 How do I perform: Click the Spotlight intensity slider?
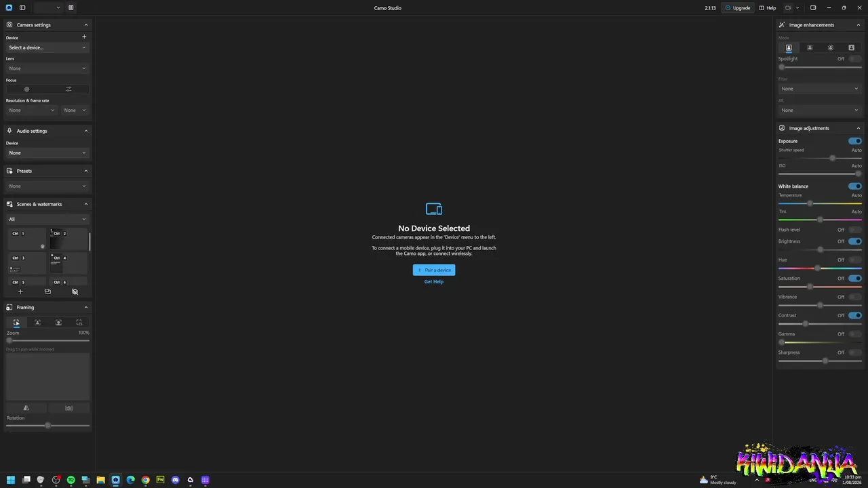(x=820, y=67)
